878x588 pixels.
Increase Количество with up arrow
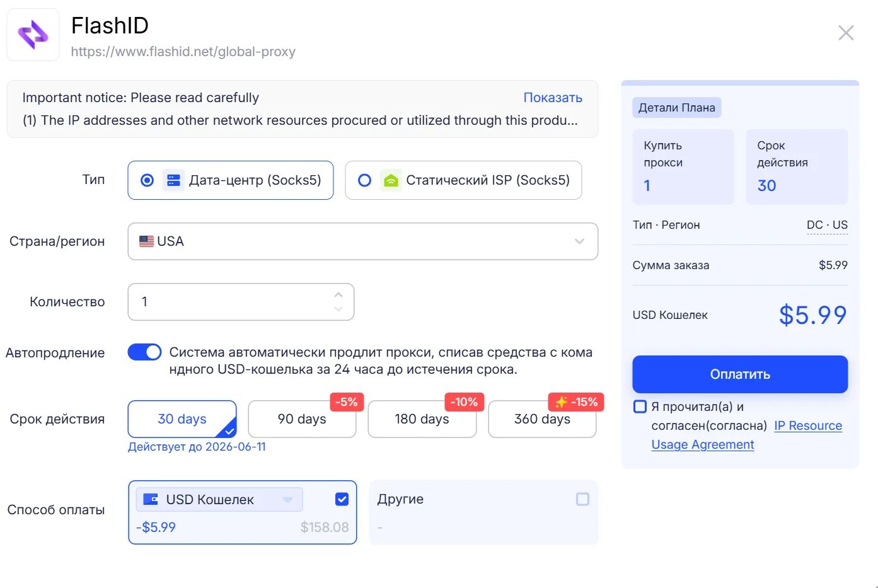click(338, 295)
